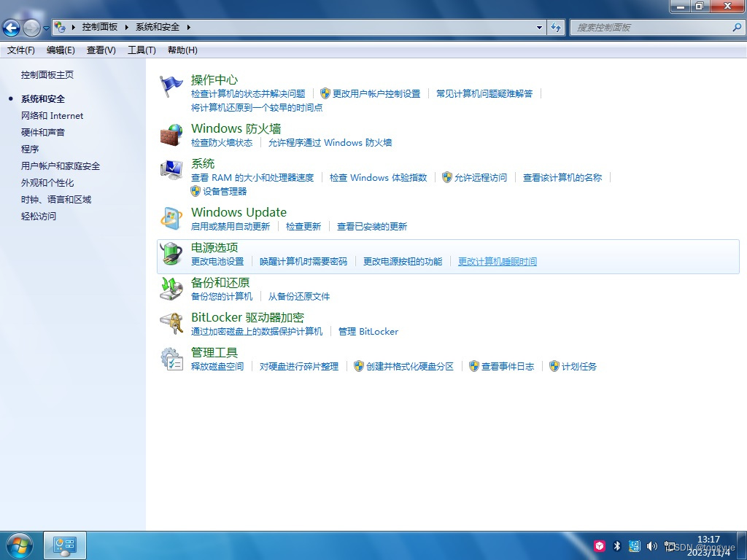Click the forward navigation arrow button
The width and height of the screenshot is (747, 560).
[31, 28]
